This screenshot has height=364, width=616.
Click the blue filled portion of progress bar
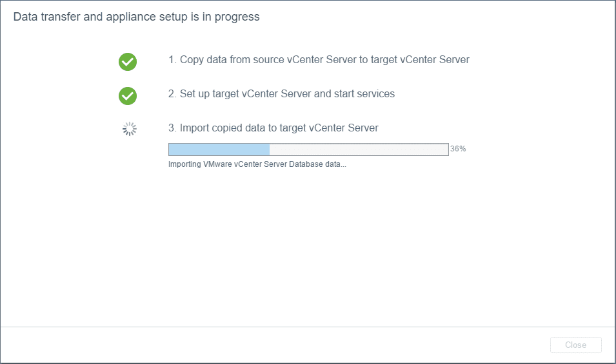219,149
